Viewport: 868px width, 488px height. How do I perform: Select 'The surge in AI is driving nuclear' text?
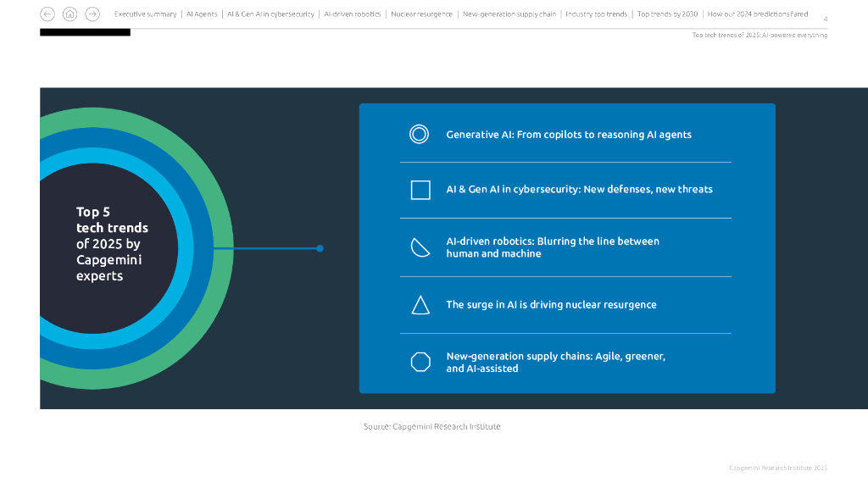pos(551,305)
